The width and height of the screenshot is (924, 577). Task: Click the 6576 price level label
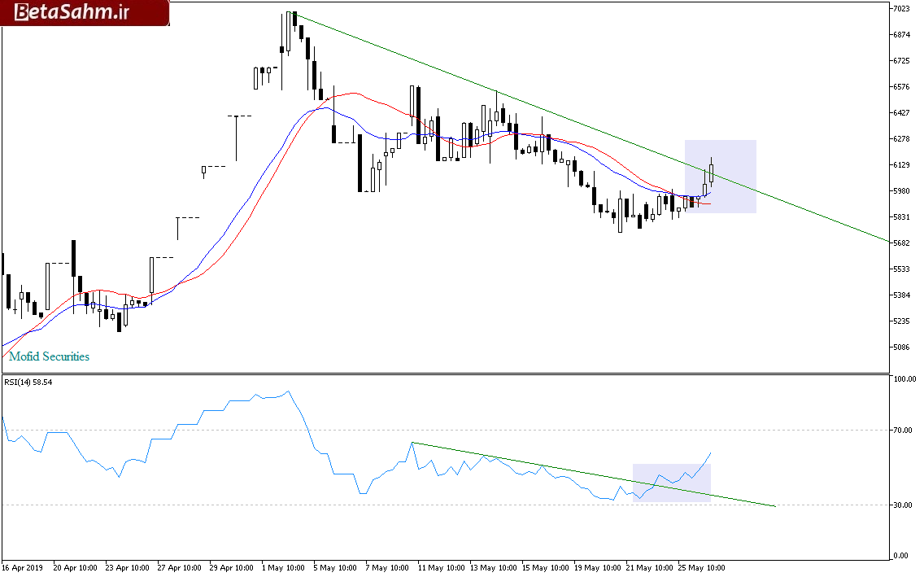pos(901,86)
